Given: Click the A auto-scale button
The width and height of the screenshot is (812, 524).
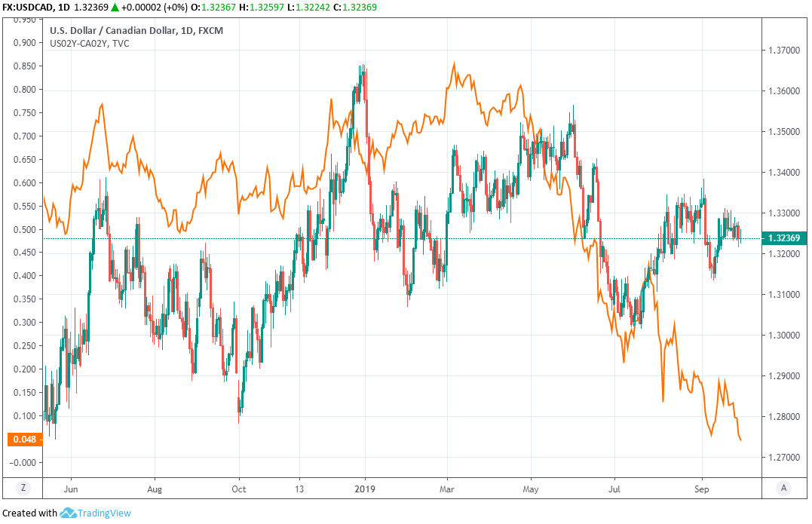Looking at the screenshot, I should coord(784,488).
